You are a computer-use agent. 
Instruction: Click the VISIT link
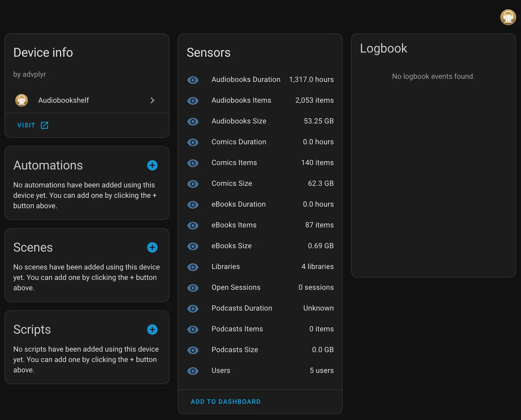(26, 125)
